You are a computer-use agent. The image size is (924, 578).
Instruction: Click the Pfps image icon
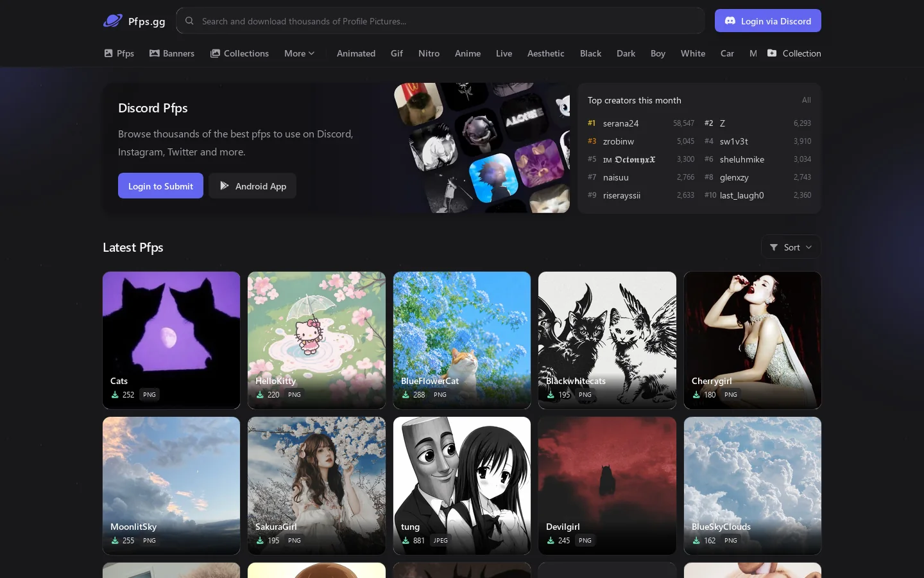tap(108, 53)
